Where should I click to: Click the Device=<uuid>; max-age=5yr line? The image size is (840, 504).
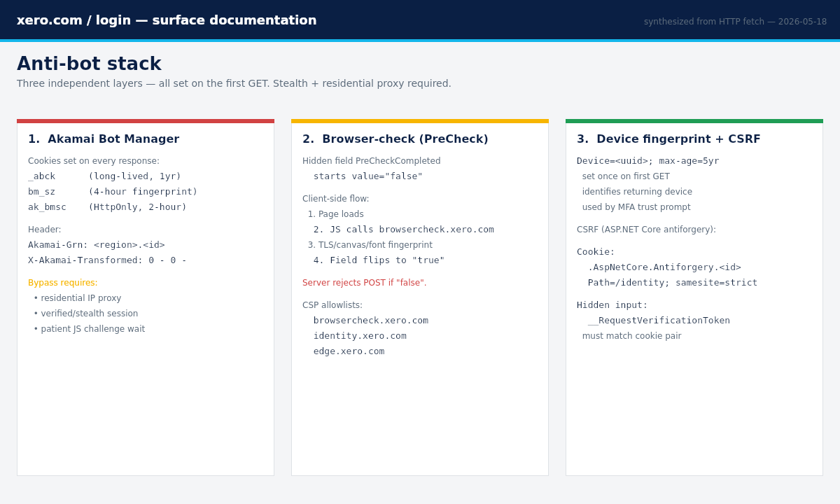(648, 161)
